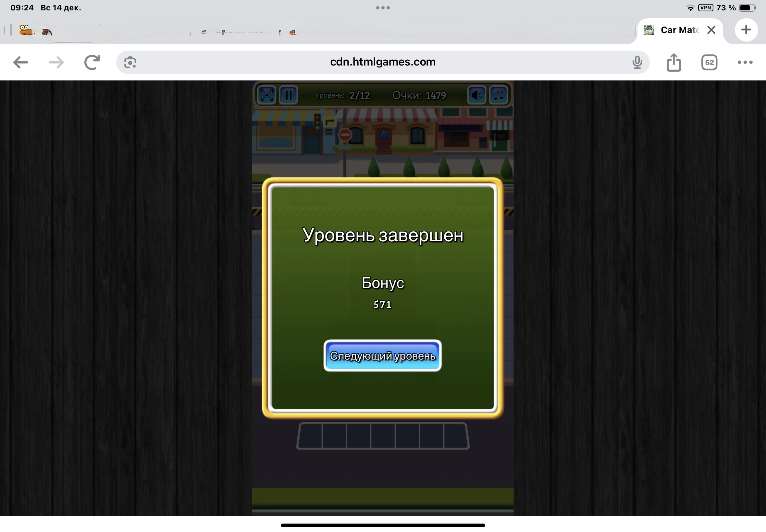Go back with browser back arrow
Image resolution: width=766 pixels, height=532 pixels.
pyautogui.click(x=21, y=62)
